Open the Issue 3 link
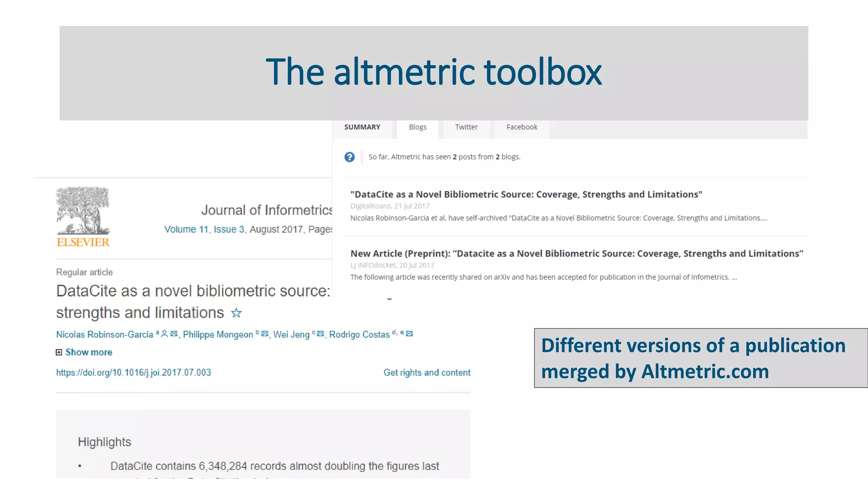The width and height of the screenshot is (868, 488). pyautogui.click(x=229, y=229)
